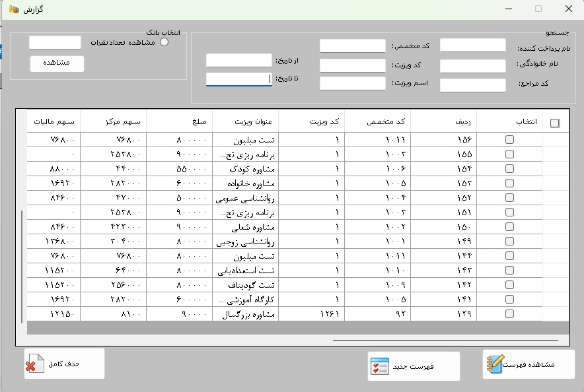
Task: Click into the کد متخصص input field
Action: pyautogui.click(x=352, y=46)
